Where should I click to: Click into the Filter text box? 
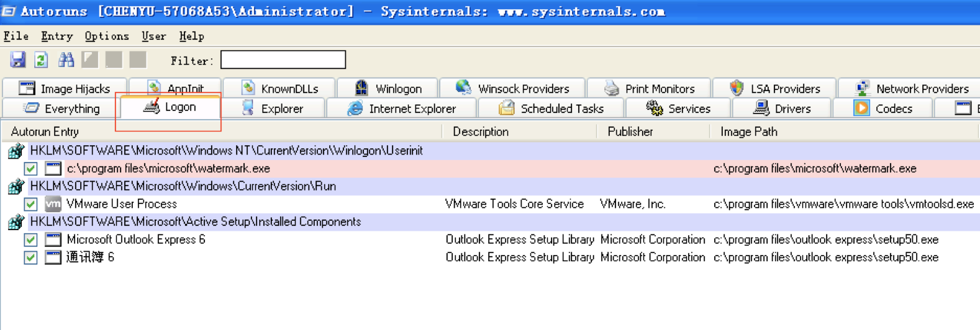pos(283,60)
